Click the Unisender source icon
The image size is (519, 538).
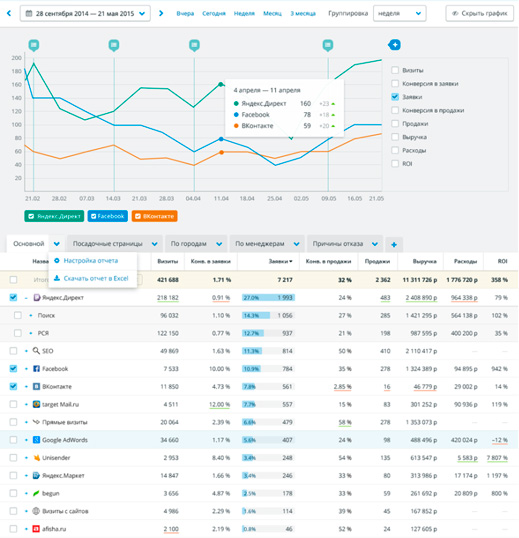(x=36, y=457)
